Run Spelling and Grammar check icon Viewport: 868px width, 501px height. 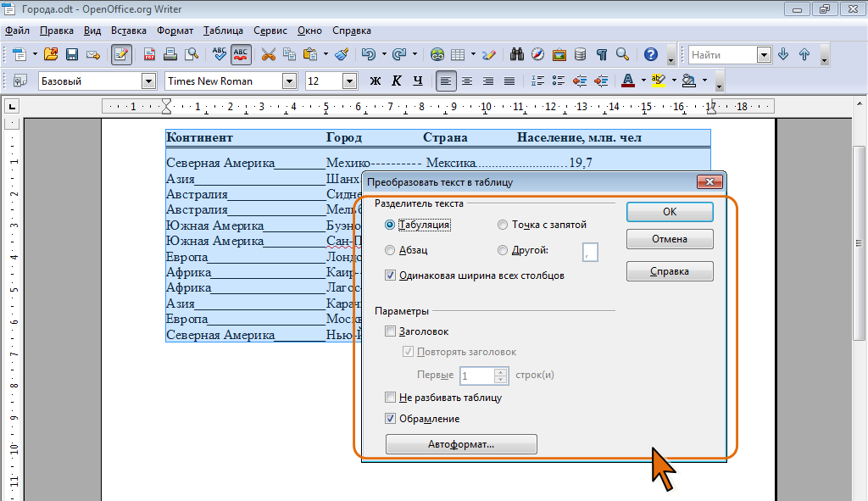[220, 54]
